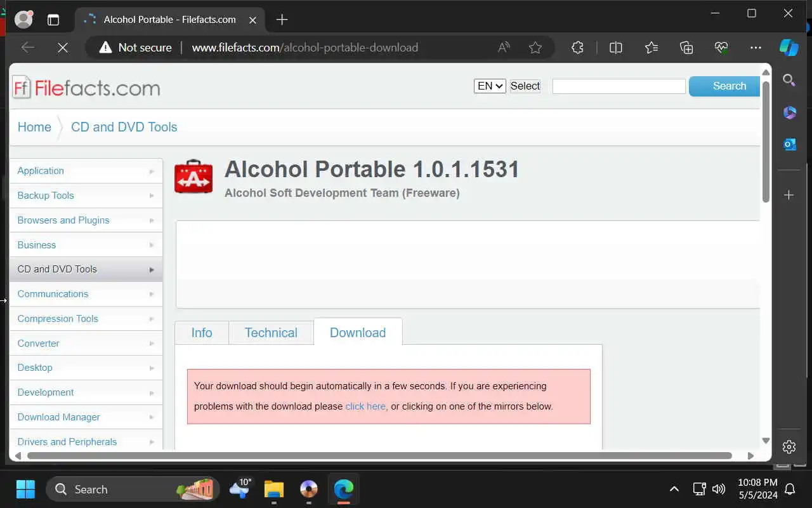Toggle split screen view

pos(615,48)
